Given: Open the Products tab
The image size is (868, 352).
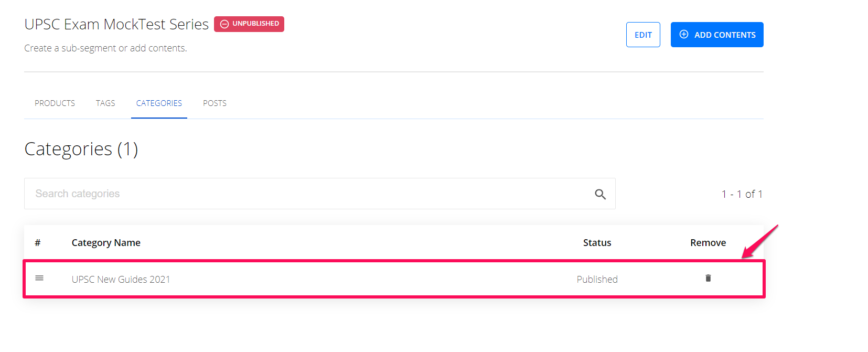Looking at the screenshot, I should pyautogui.click(x=55, y=103).
